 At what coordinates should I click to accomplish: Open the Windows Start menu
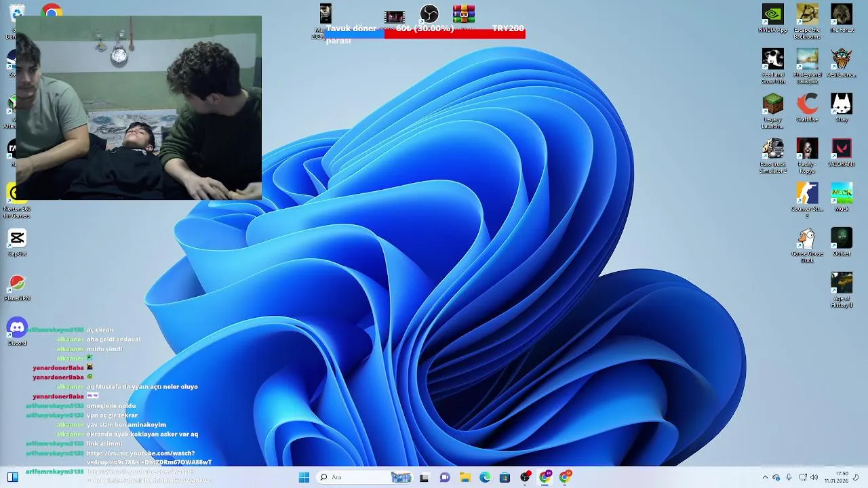(x=304, y=477)
